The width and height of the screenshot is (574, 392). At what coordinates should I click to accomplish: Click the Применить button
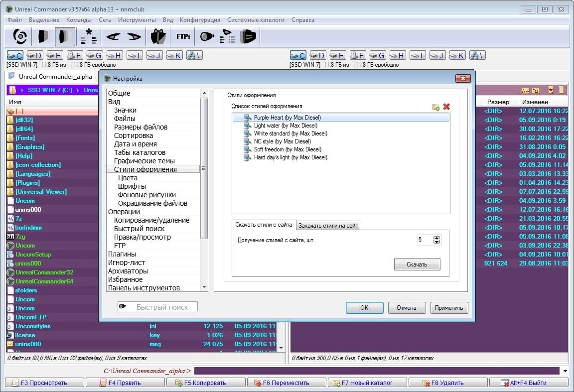pos(449,308)
